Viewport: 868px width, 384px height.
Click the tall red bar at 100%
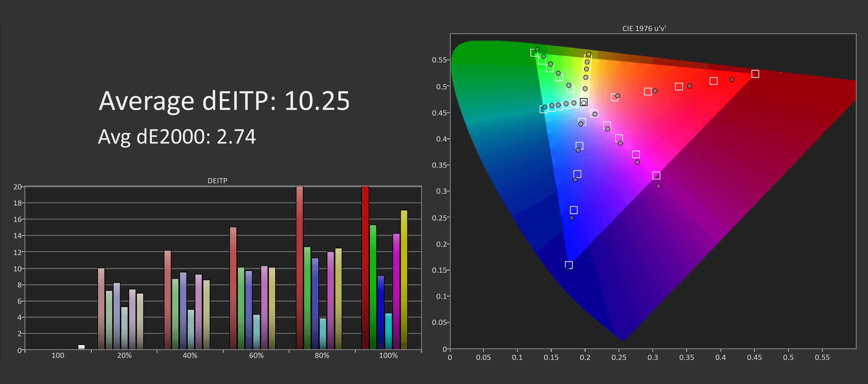click(365, 267)
